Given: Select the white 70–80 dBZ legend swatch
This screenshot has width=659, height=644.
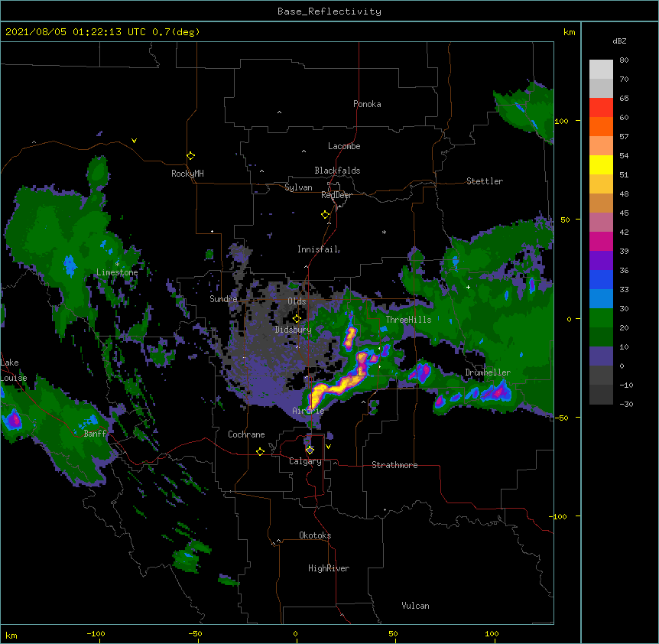Looking at the screenshot, I should [x=601, y=70].
